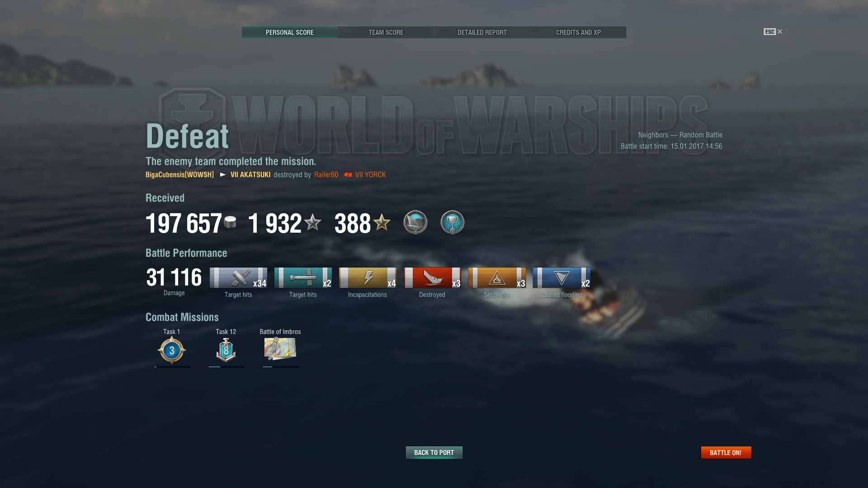Click the red Destroyed x3 ribbon
Screen dimensions: 868x488
pos(432,278)
